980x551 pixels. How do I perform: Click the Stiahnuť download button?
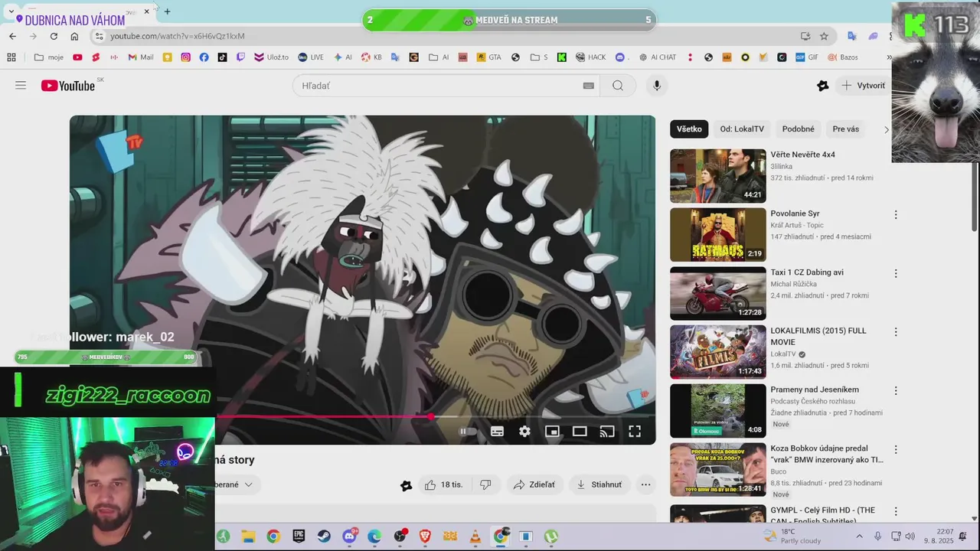tap(599, 484)
